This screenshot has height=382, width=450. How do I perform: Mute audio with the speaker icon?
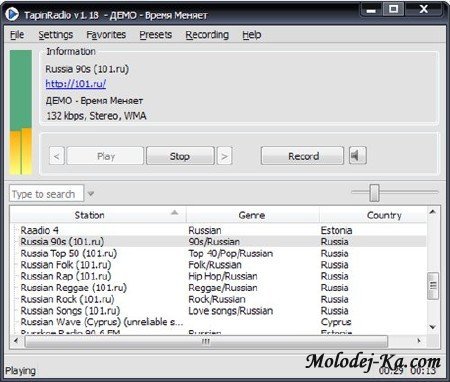click(x=358, y=156)
